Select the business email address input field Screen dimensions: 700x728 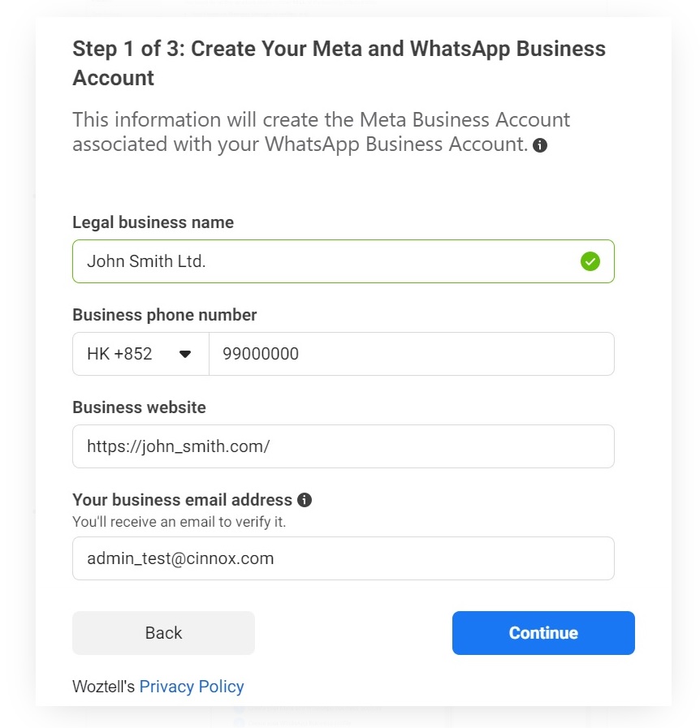click(343, 558)
